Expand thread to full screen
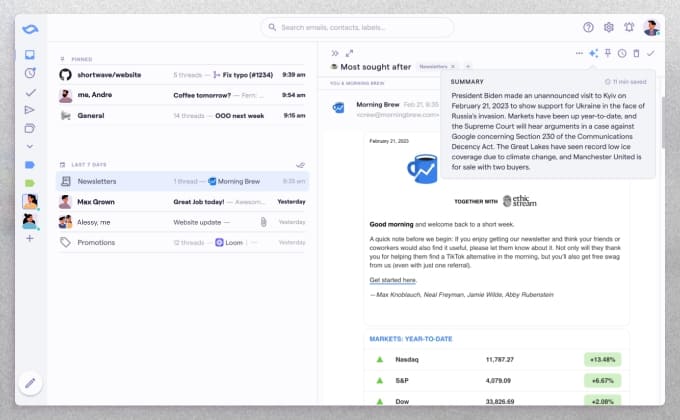This screenshot has height=420, width=680. point(350,53)
